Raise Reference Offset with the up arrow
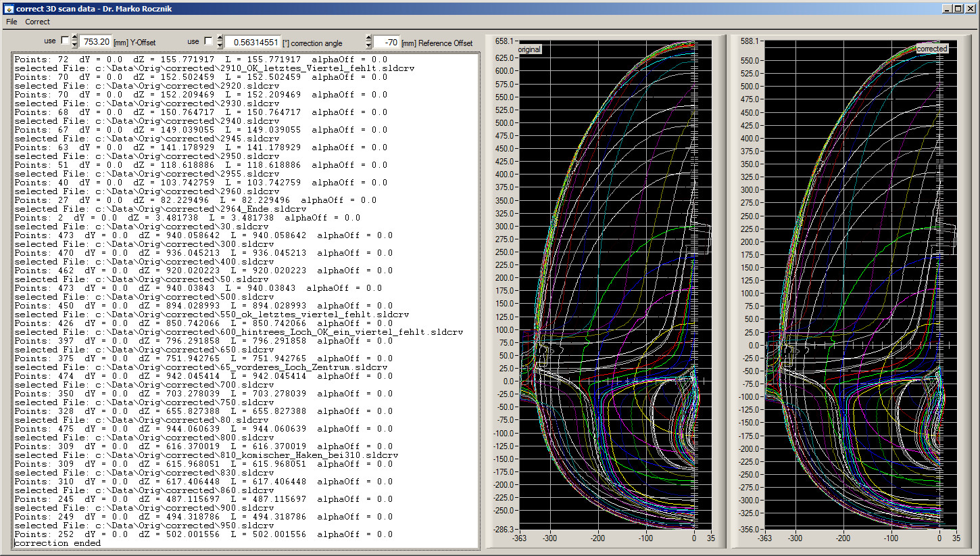980x556 pixels. pos(368,38)
